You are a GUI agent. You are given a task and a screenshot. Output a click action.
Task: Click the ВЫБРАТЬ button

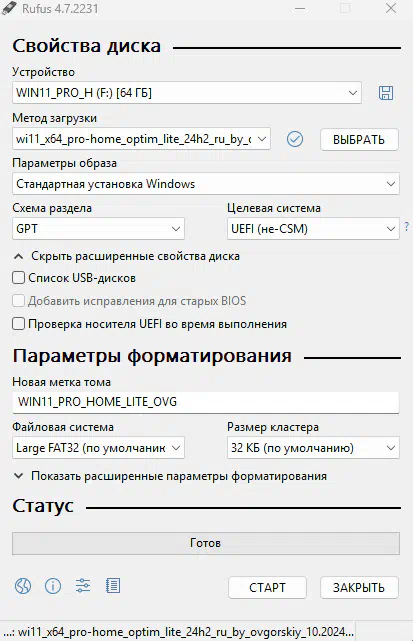(x=359, y=140)
